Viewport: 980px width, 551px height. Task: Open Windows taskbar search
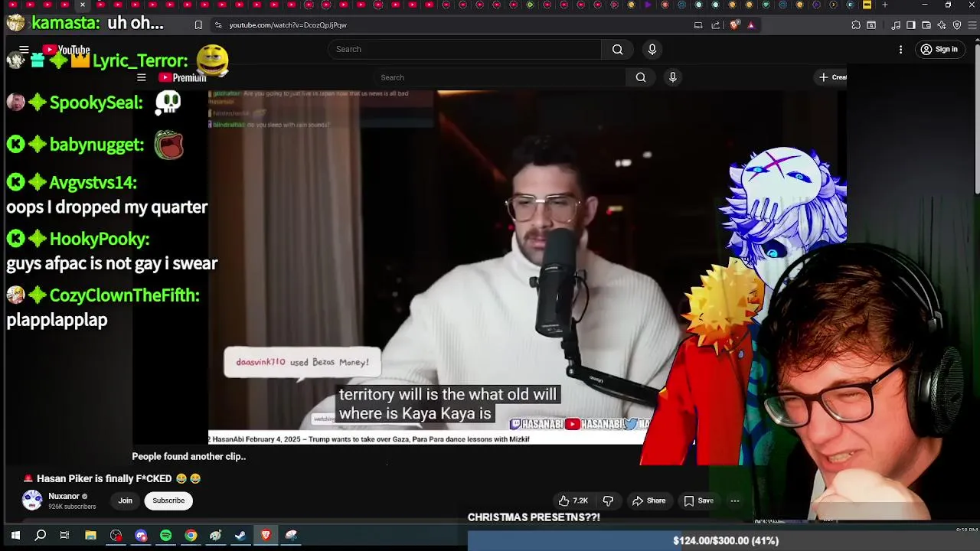click(41, 536)
